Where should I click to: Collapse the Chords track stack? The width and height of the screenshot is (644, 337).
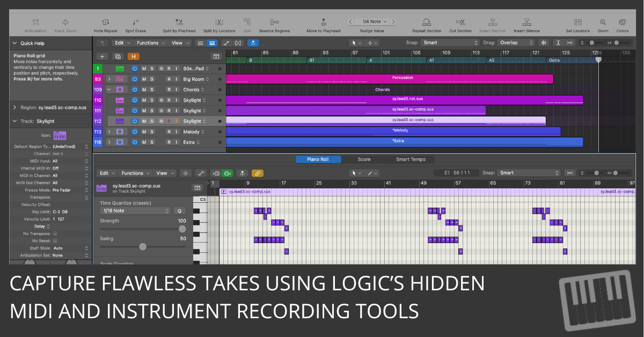[x=109, y=90]
